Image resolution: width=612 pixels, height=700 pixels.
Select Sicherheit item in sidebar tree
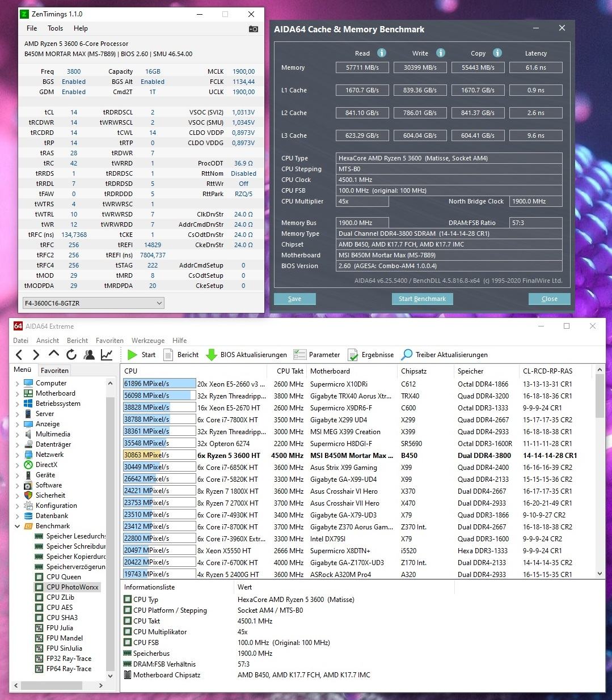(50, 495)
